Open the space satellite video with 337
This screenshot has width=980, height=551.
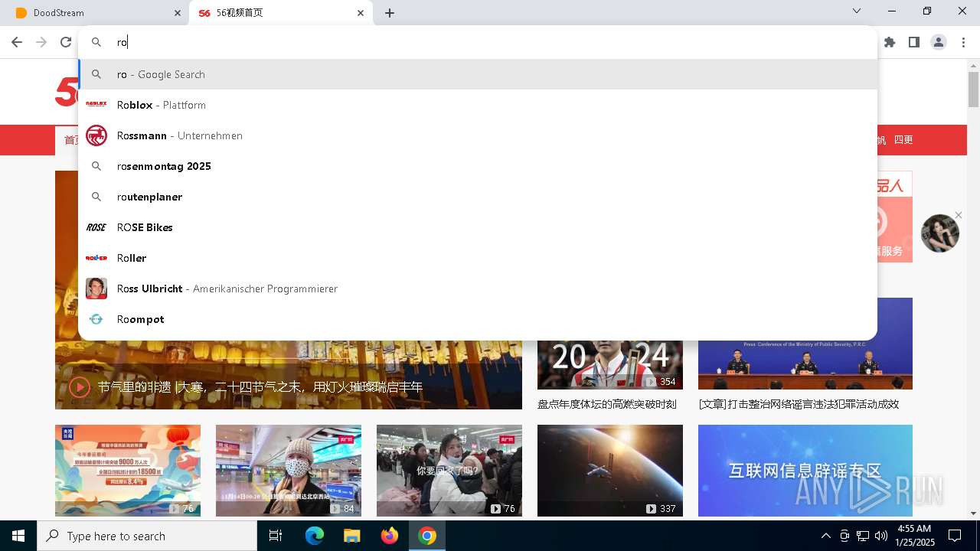(610, 471)
